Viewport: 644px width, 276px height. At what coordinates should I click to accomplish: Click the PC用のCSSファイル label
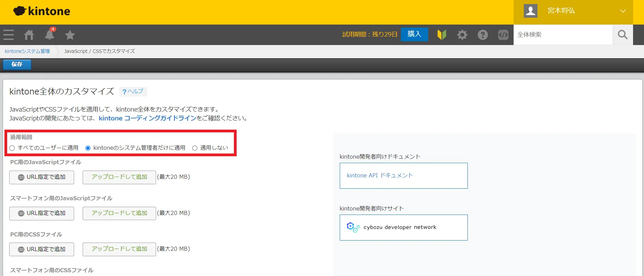coord(36,235)
